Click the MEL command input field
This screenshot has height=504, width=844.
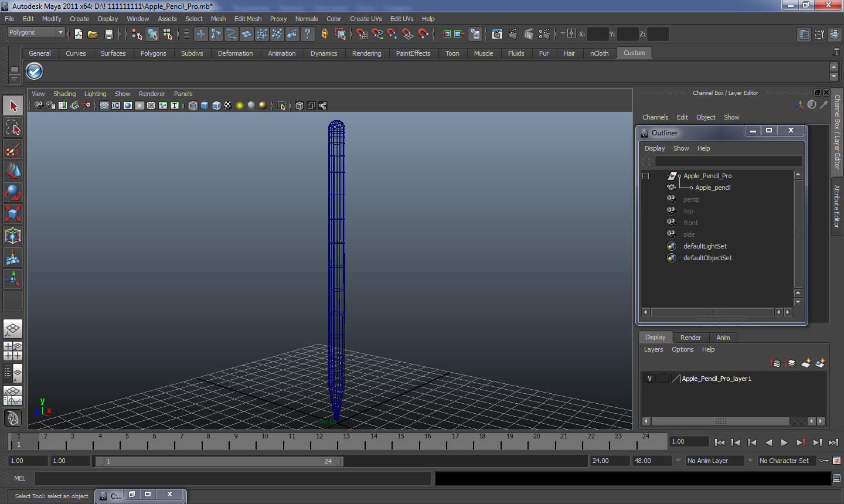[233, 478]
